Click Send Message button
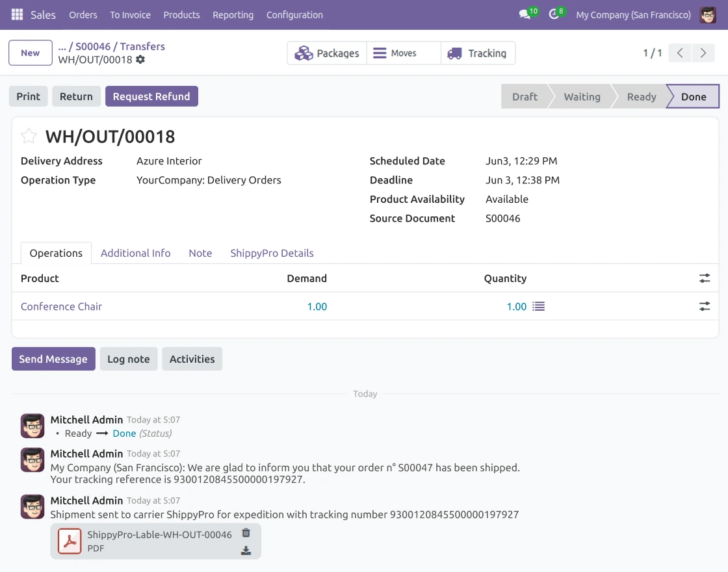Screen dimensions: 728x572 pos(53,359)
